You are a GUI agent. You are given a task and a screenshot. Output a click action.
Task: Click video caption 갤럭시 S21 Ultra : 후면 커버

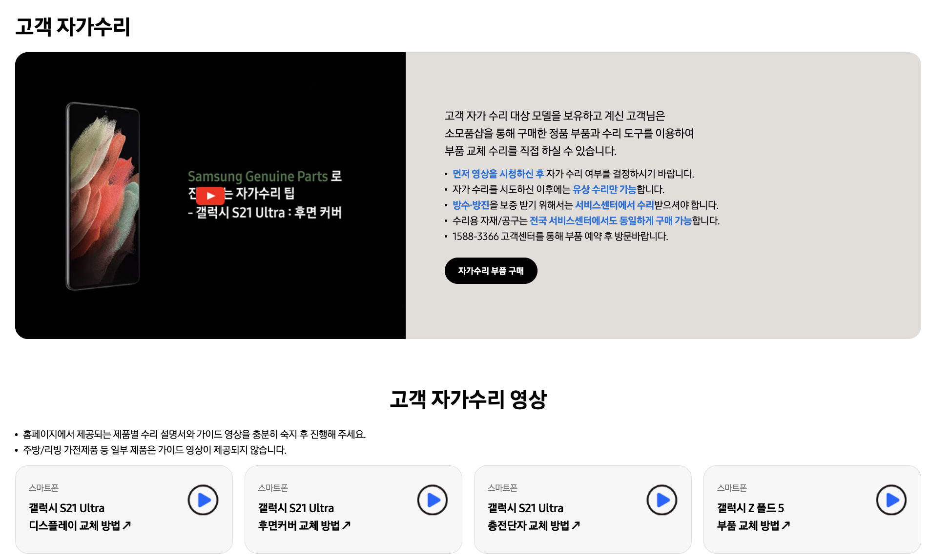tap(265, 213)
